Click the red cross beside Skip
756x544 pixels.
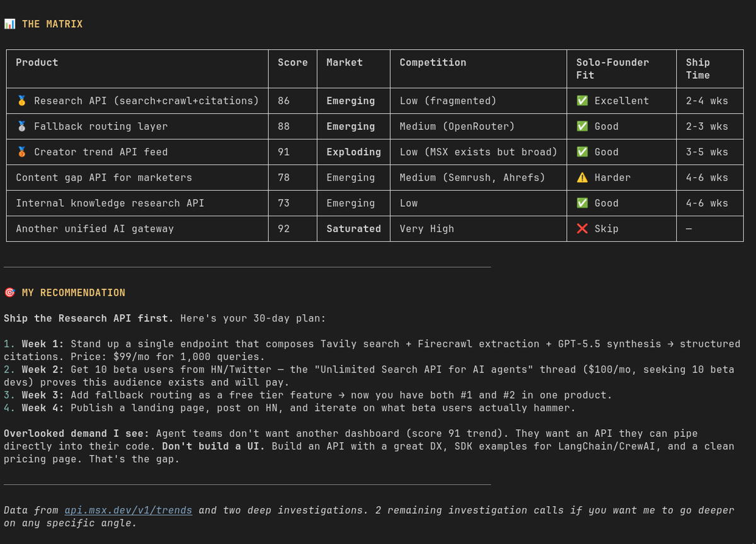(x=582, y=229)
